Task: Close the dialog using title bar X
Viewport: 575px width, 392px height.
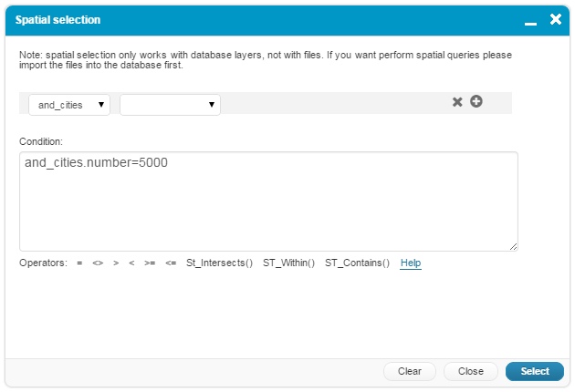Action: pyautogui.click(x=555, y=19)
